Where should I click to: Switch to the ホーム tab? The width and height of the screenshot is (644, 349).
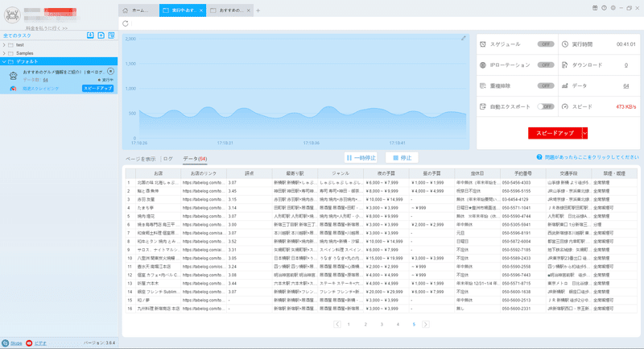pyautogui.click(x=138, y=10)
